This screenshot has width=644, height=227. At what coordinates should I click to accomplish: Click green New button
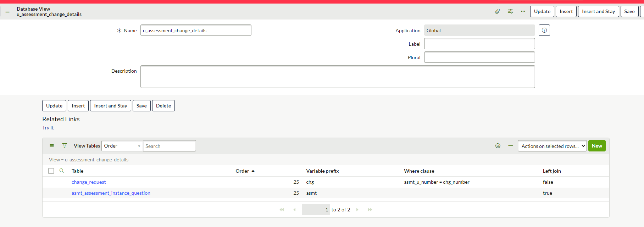click(x=597, y=146)
